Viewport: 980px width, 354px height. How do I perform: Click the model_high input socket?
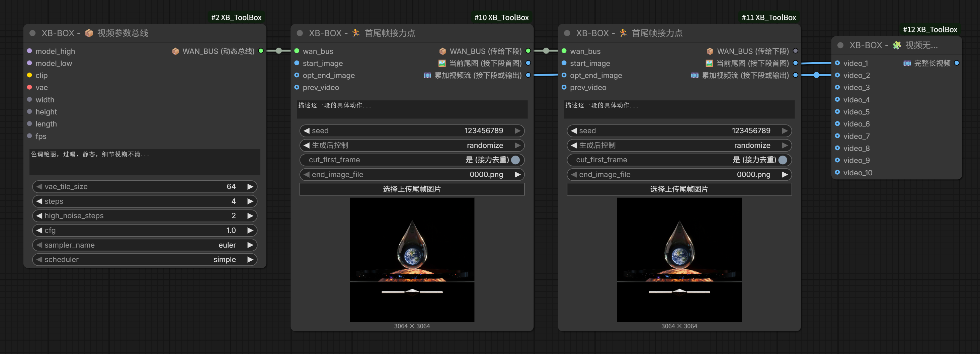[29, 51]
